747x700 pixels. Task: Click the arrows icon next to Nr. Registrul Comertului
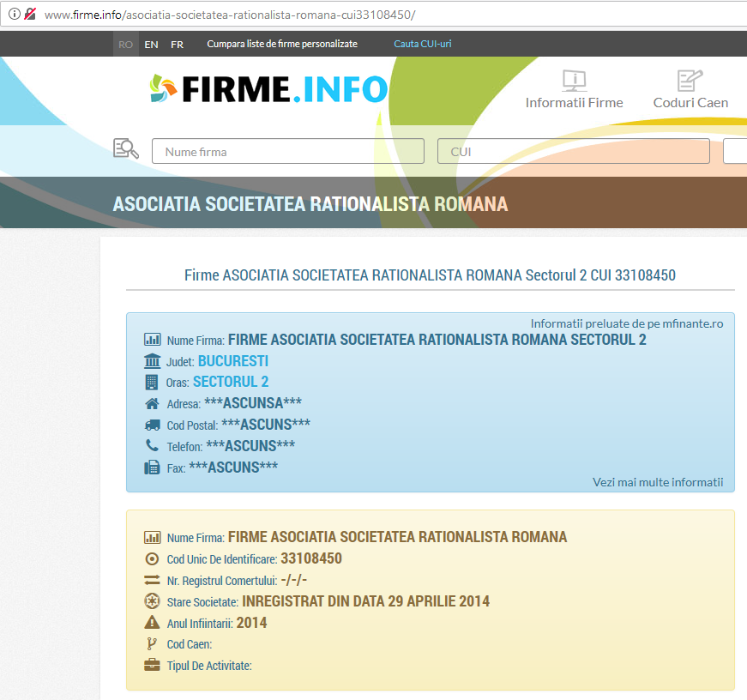pyautogui.click(x=152, y=580)
